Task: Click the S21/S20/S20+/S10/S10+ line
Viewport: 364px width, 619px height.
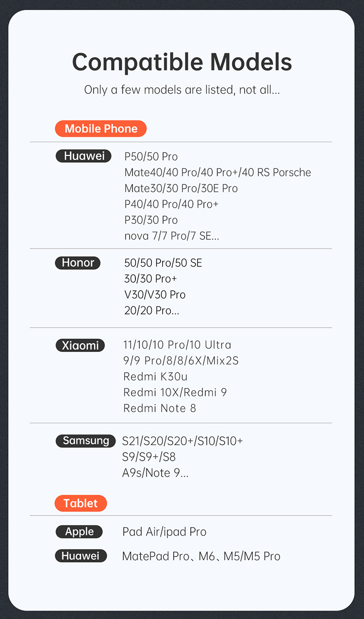Action: [182, 441]
